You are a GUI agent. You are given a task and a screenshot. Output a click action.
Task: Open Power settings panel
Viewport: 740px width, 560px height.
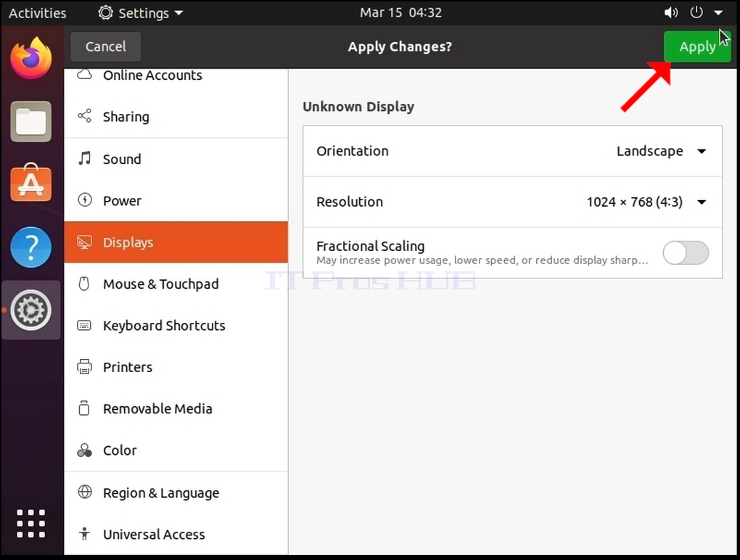point(176,200)
